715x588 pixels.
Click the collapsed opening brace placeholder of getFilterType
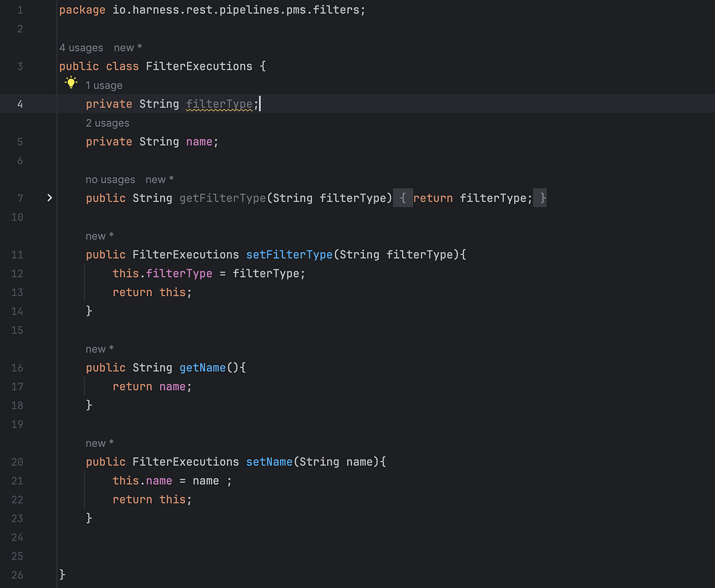pos(403,198)
